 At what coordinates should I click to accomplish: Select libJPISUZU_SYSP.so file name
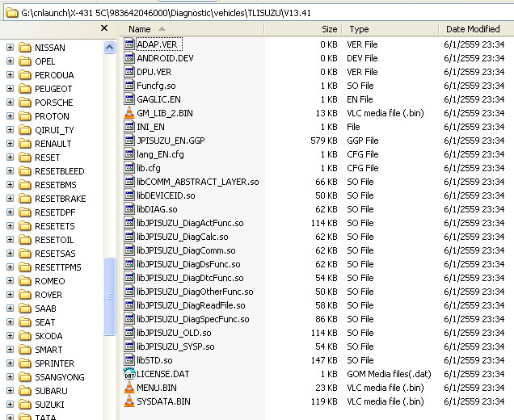(175, 346)
